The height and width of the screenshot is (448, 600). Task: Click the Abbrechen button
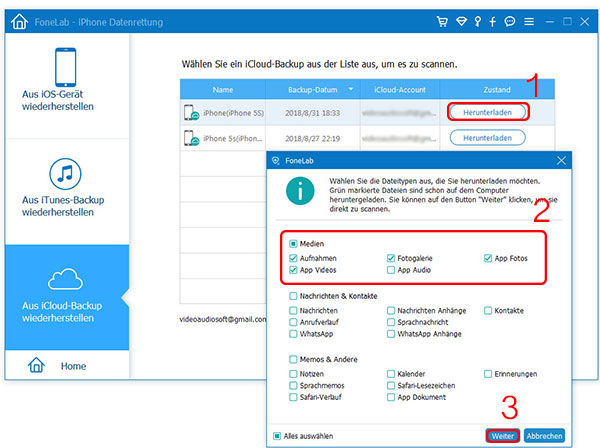(544, 436)
